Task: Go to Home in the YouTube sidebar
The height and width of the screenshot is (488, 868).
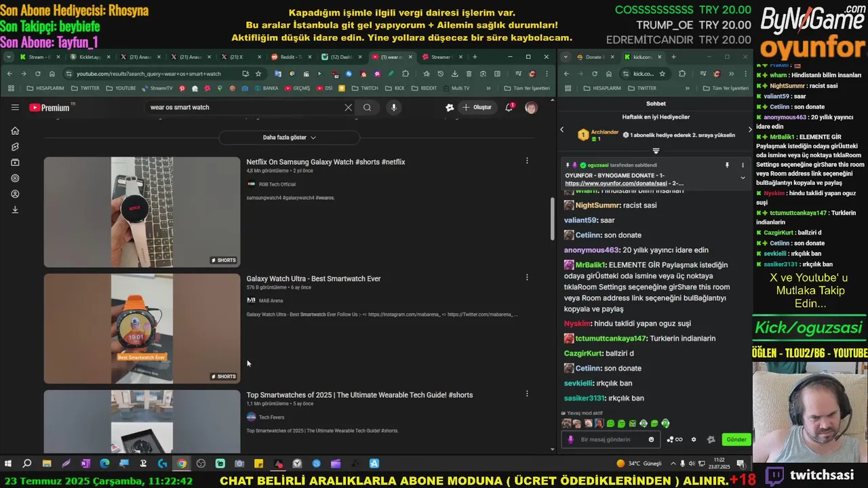Action: pos(15,131)
